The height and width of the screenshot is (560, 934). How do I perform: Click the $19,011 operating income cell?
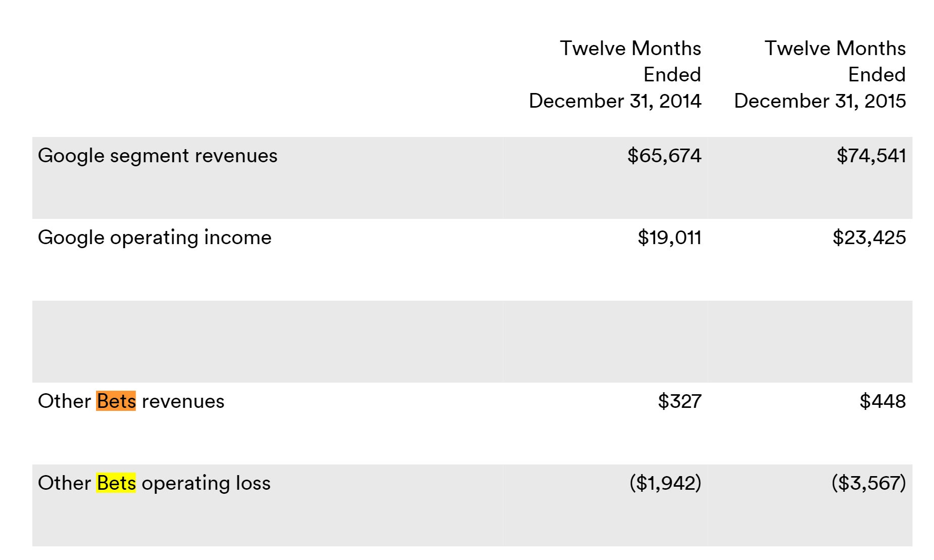pos(669,238)
